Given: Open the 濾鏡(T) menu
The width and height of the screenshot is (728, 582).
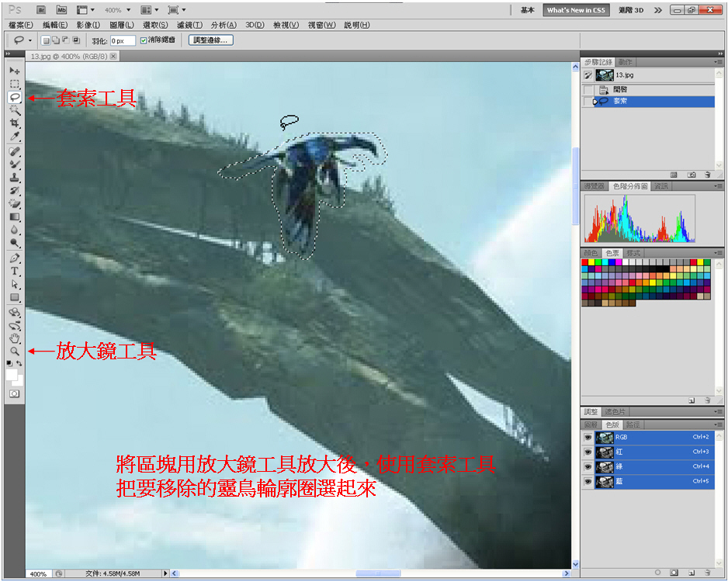Looking at the screenshot, I should pyautogui.click(x=190, y=25).
